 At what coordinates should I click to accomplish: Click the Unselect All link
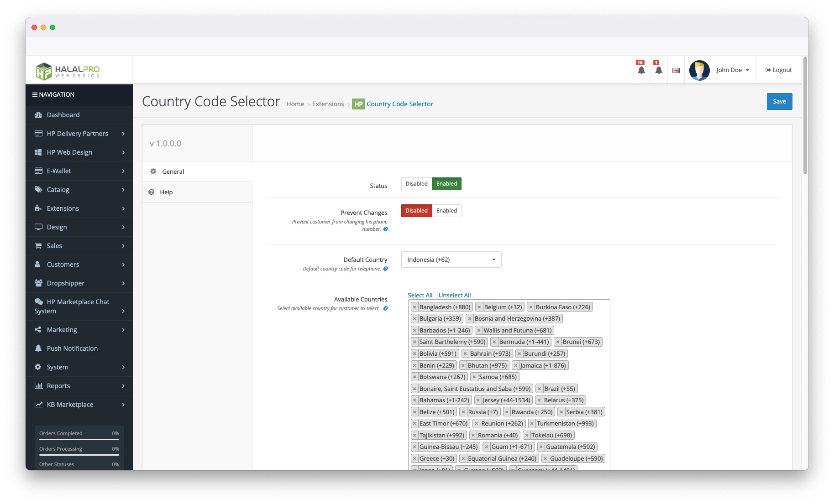pos(455,295)
